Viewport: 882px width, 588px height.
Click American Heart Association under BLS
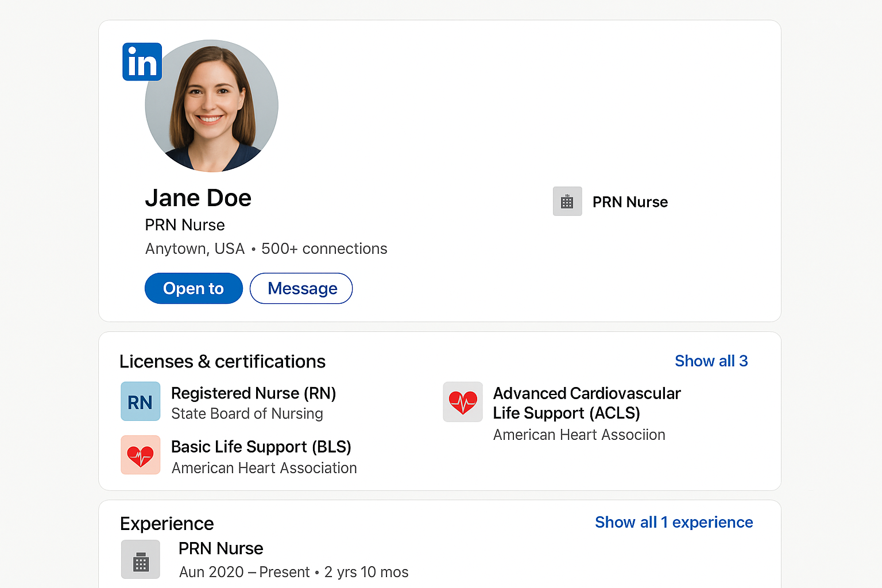coord(265,468)
